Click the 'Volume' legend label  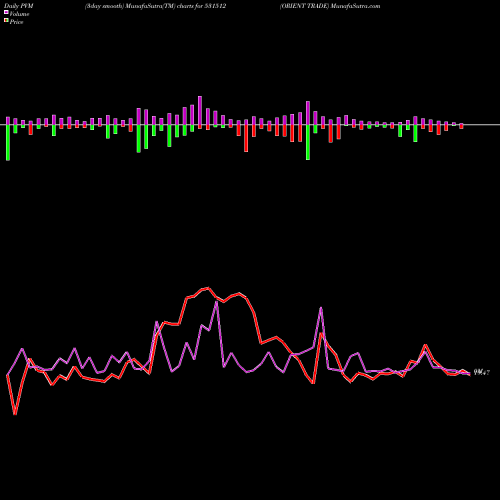[x=19, y=14]
